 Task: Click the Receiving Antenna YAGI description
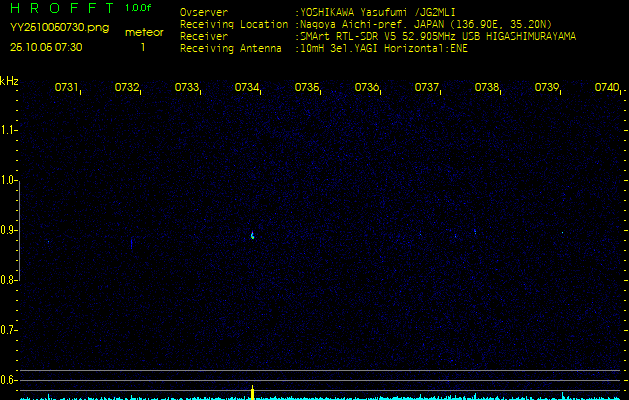point(383,47)
